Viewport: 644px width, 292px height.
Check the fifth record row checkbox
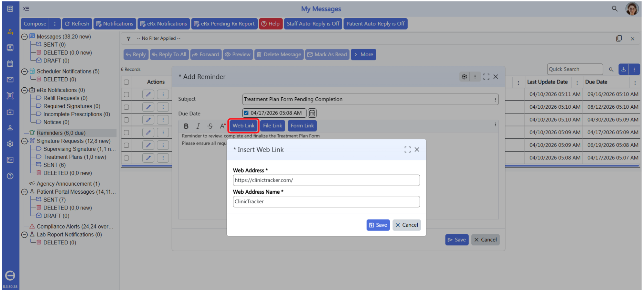pos(126,145)
